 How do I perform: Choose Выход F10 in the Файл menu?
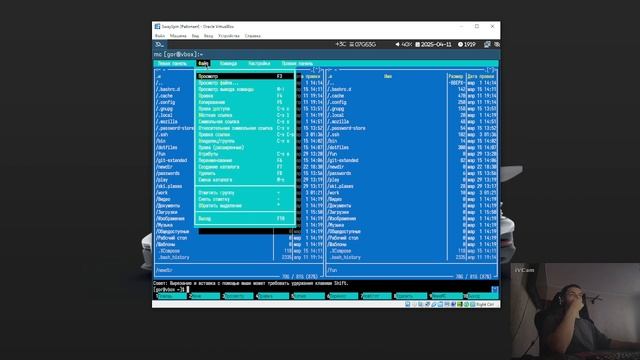click(245, 219)
